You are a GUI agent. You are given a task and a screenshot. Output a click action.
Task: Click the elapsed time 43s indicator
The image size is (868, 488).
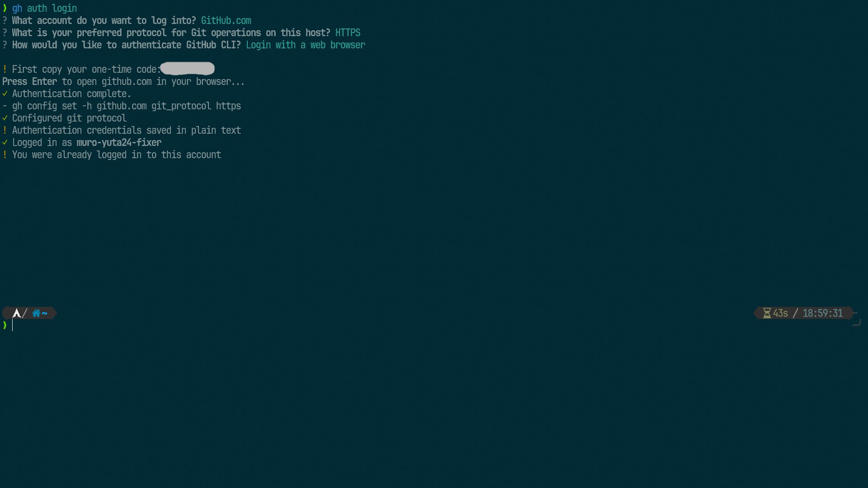pos(780,313)
